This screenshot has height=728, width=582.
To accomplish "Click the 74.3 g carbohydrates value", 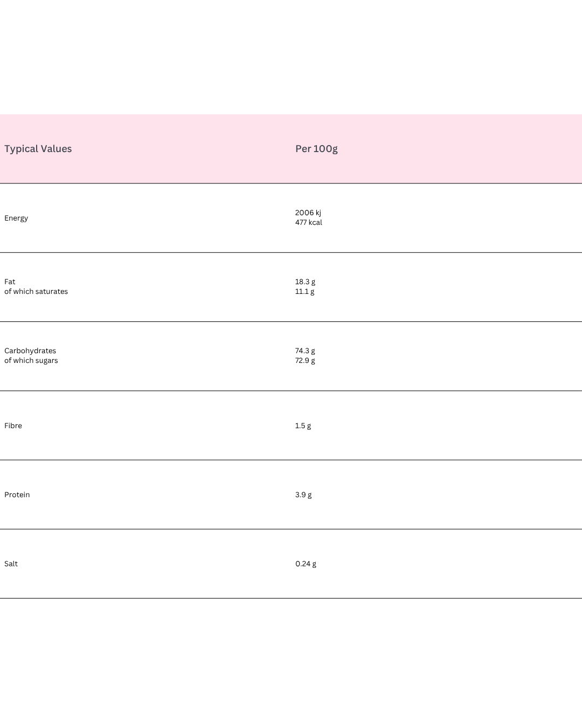I will (305, 351).
